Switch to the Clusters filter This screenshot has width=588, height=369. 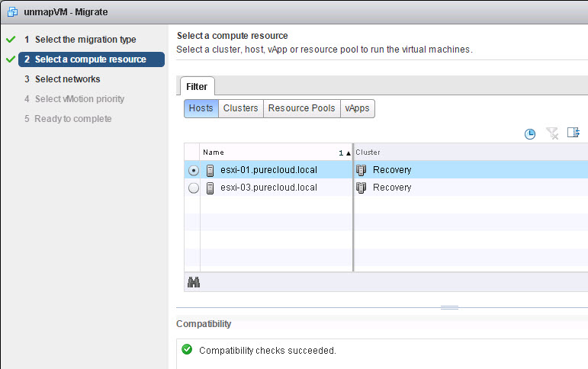[241, 108]
